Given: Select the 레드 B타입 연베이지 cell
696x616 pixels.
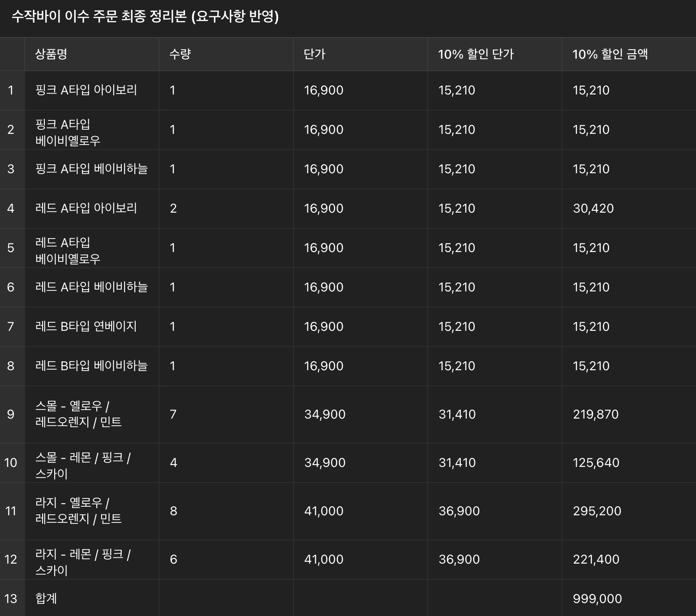Looking at the screenshot, I should [86, 326].
